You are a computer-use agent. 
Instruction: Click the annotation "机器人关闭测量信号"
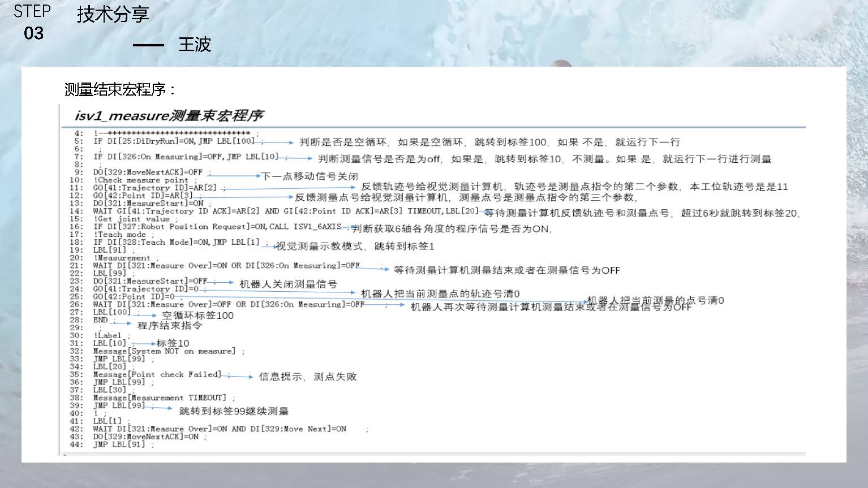[288, 284]
